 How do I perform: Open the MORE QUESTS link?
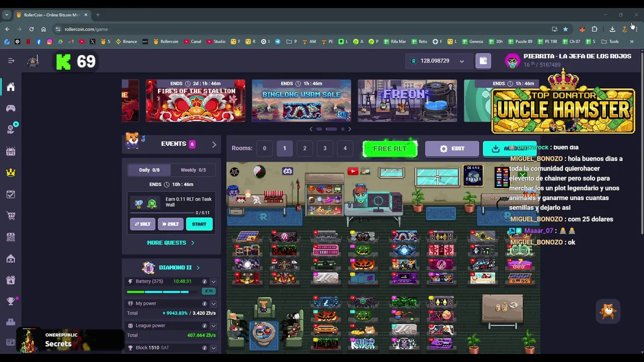point(171,243)
